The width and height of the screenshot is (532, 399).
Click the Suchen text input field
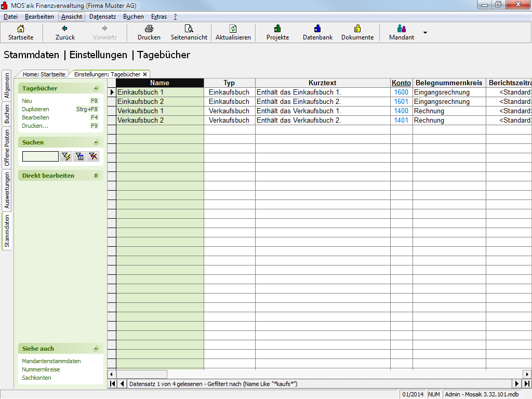[x=41, y=156]
